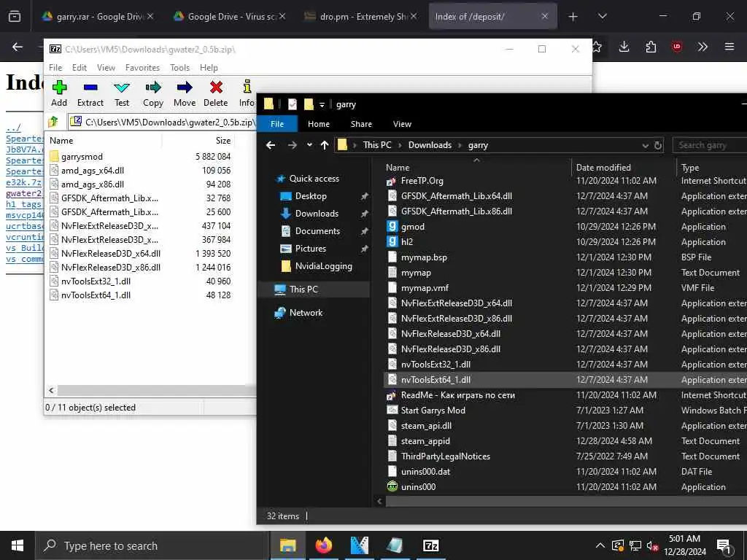Select hl2 application in Explorer
Viewport: 747px width, 560px height.
pos(407,242)
